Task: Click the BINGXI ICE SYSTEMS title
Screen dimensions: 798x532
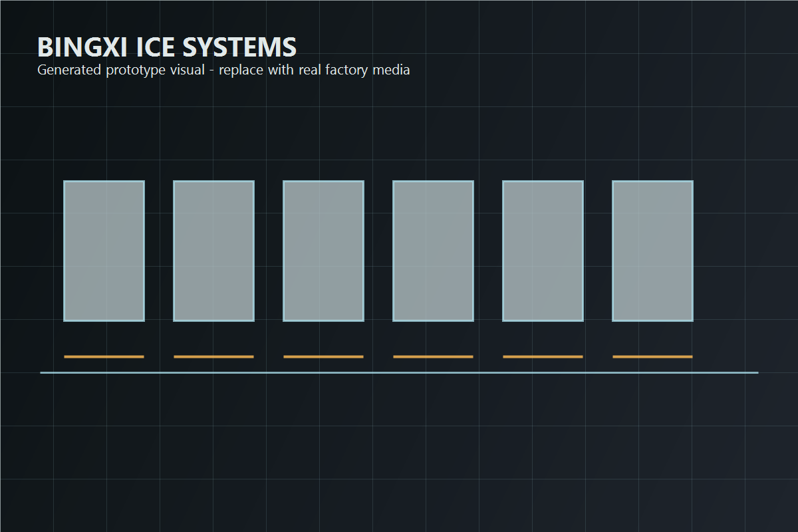Action: click(167, 47)
